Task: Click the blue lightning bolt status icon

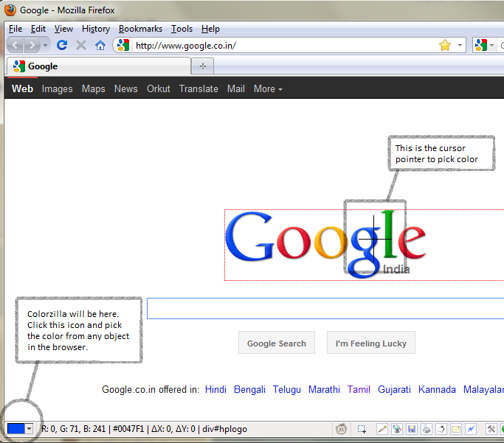Action: coord(471,429)
